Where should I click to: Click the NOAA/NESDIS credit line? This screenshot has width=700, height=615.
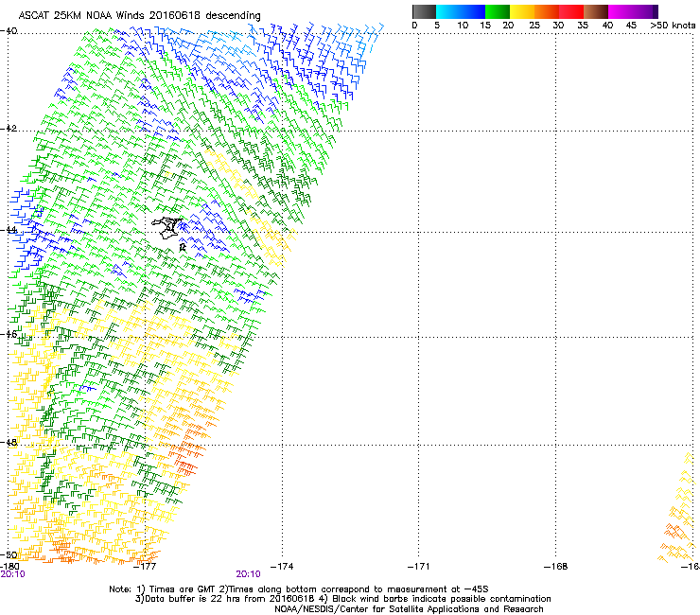pyautogui.click(x=409, y=609)
